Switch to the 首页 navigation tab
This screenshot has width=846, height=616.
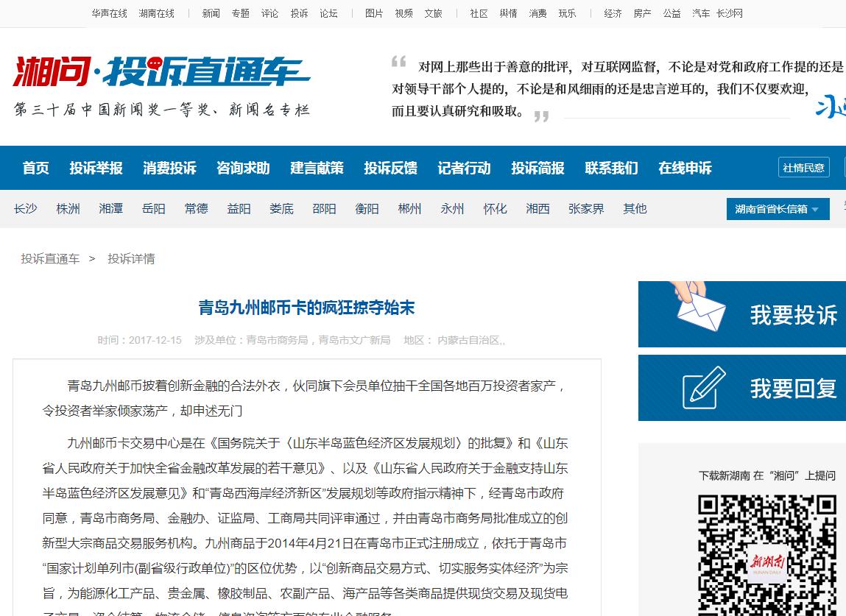(x=36, y=168)
